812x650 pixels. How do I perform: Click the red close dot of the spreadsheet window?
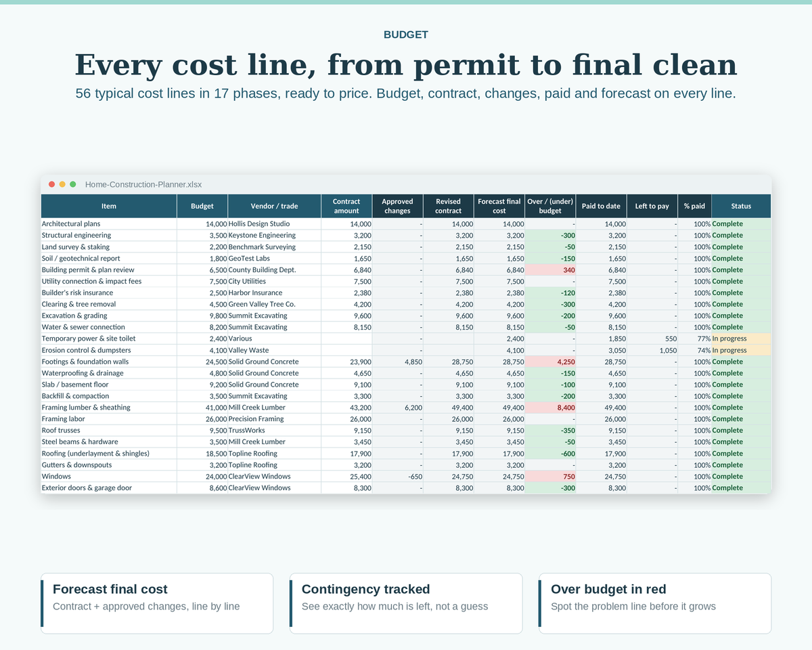pos(52,184)
